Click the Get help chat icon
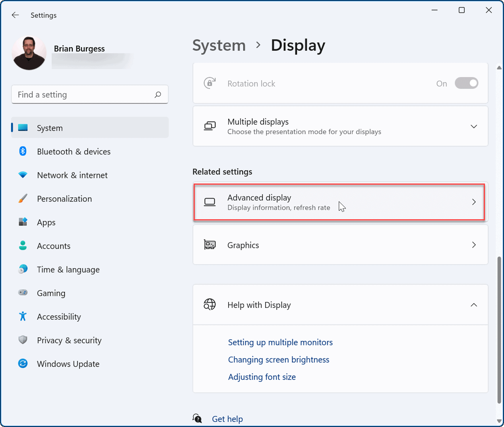 coord(197,418)
